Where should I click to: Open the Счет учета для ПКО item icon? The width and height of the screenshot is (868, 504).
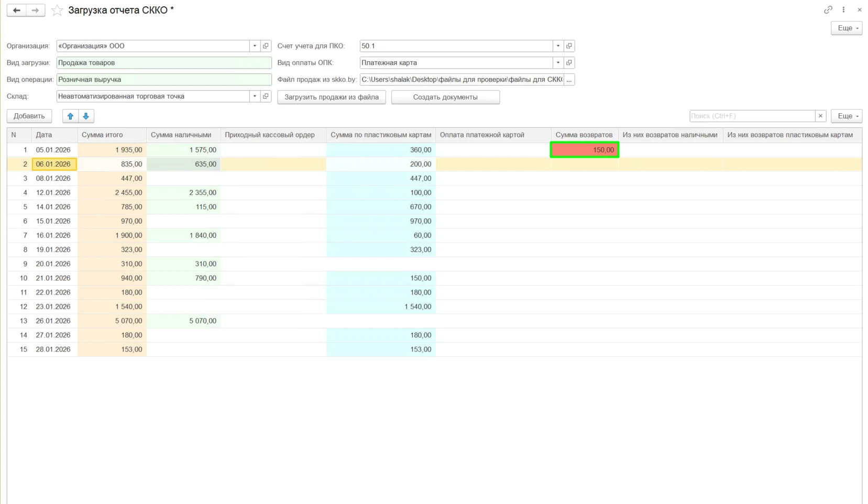click(x=569, y=46)
